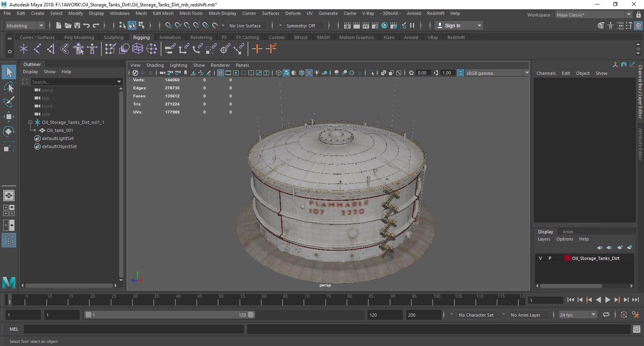Click the Save Scene icon
The image size is (644, 346).
tap(77, 25)
